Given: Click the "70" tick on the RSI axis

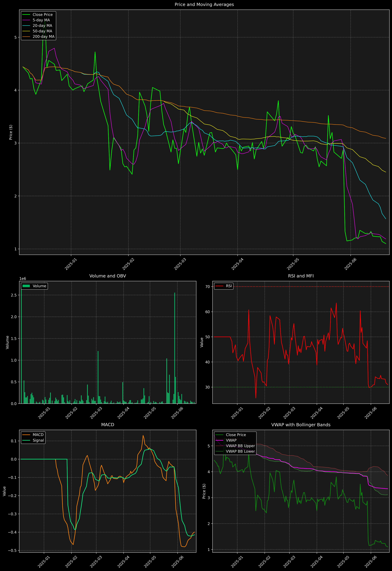Looking at the screenshot, I should (x=208, y=287).
